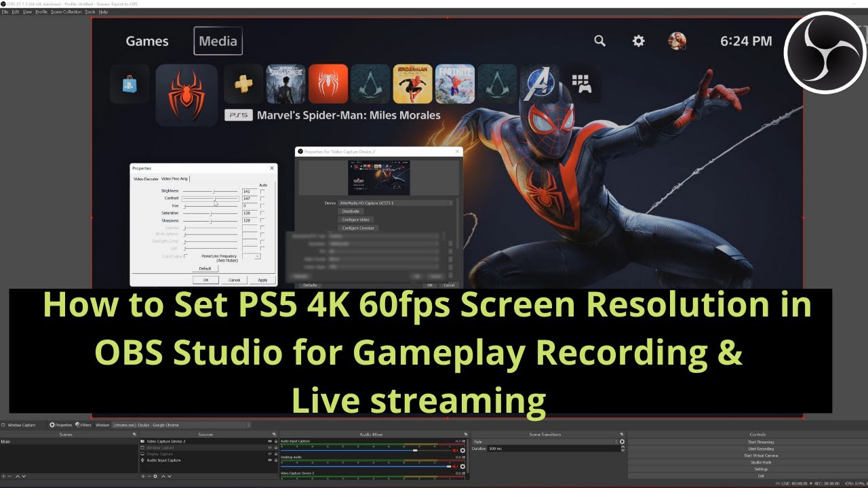Add a new scene with plus icon
This screenshot has width=868, height=488.
click(3, 476)
